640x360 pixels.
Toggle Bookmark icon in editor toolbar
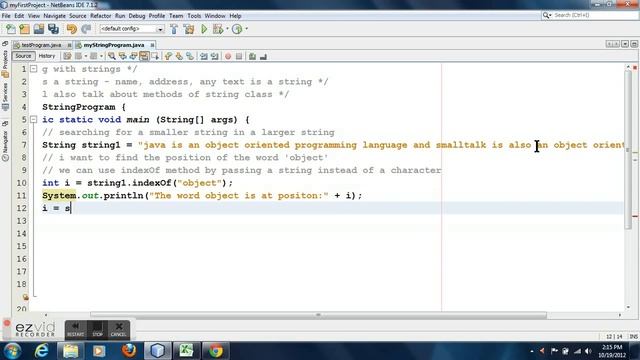pyautogui.click(x=190, y=56)
